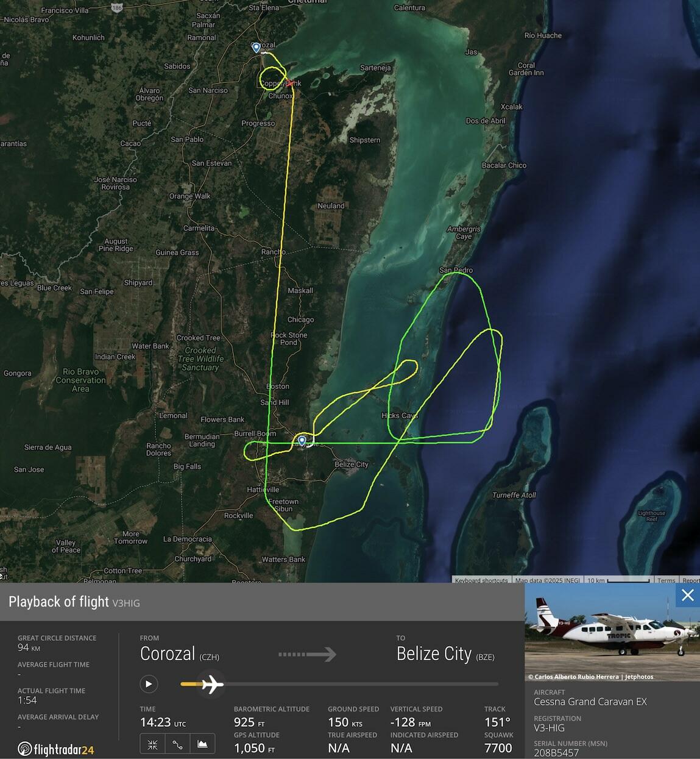Play the flight playback
This screenshot has width=700, height=759.
(x=149, y=684)
